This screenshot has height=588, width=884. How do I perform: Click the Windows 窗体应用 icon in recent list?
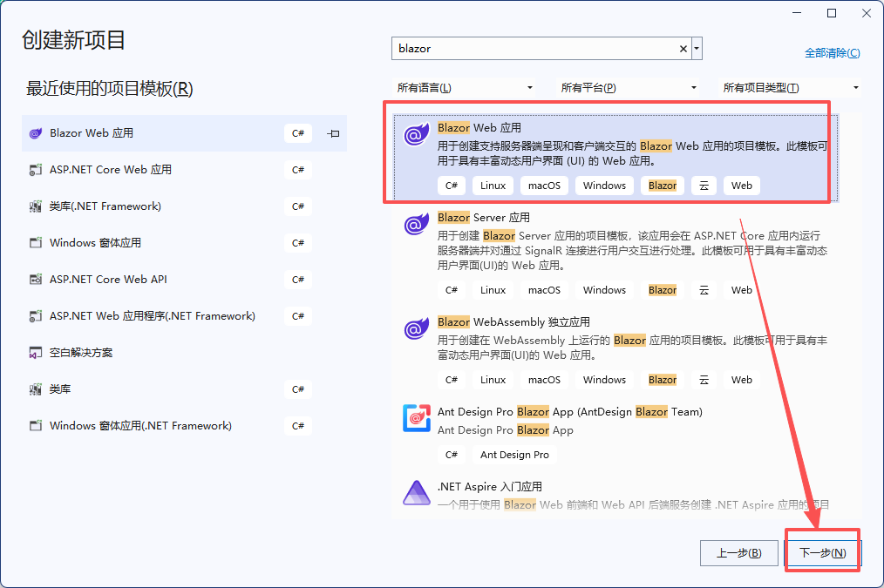pyautogui.click(x=36, y=243)
